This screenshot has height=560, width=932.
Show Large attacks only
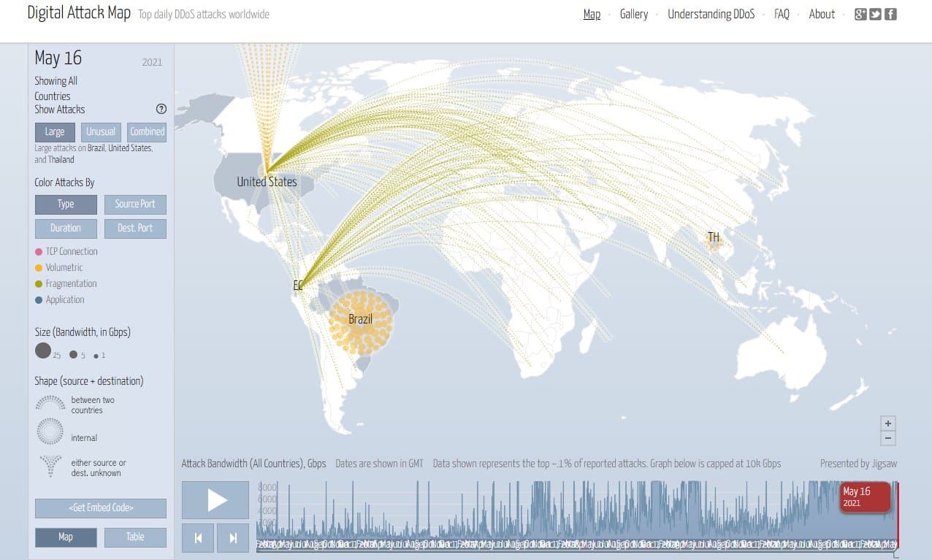55,132
